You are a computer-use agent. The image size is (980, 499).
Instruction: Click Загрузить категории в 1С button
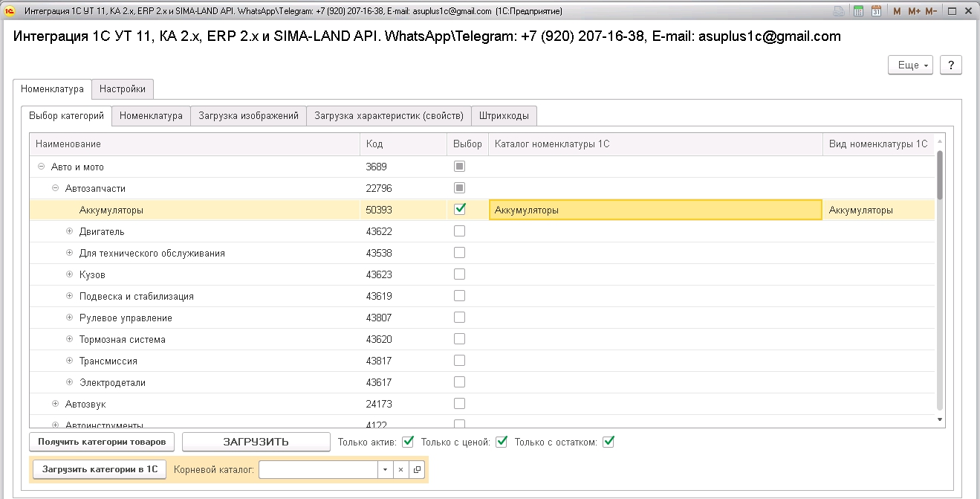tap(100, 469)
